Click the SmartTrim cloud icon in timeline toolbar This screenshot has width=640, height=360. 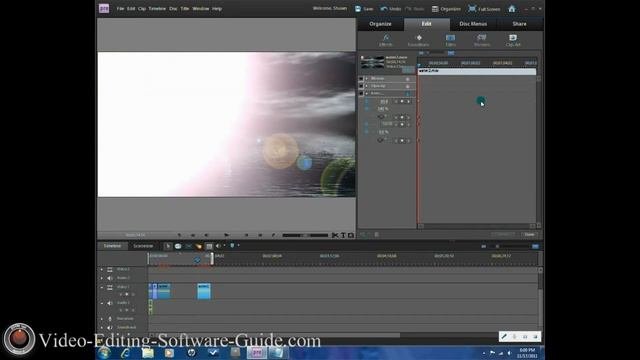178,246
